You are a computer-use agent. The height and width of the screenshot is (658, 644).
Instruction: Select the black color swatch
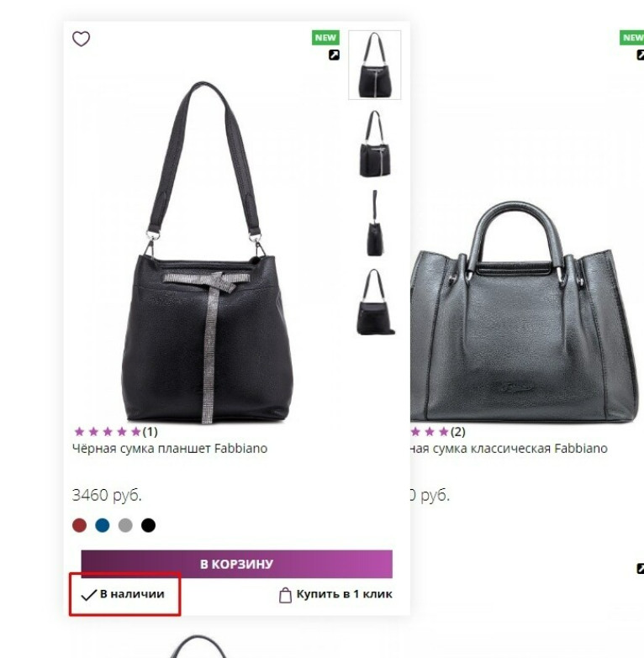coord(148,525)
